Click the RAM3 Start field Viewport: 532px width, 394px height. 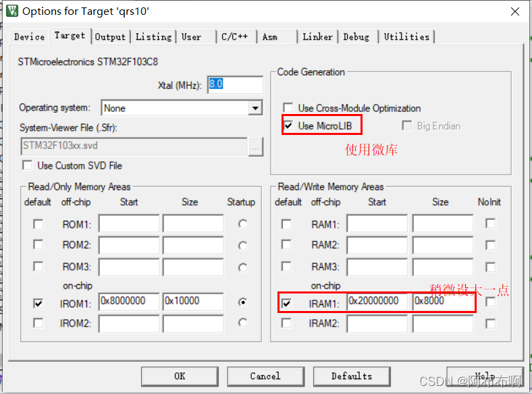click(x=377, y=267)
